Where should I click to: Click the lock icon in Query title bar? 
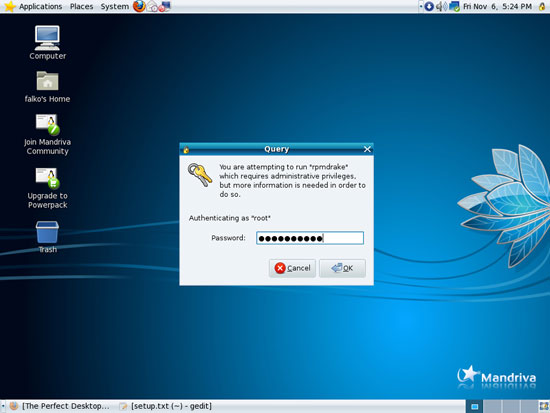tap(186, 149)
